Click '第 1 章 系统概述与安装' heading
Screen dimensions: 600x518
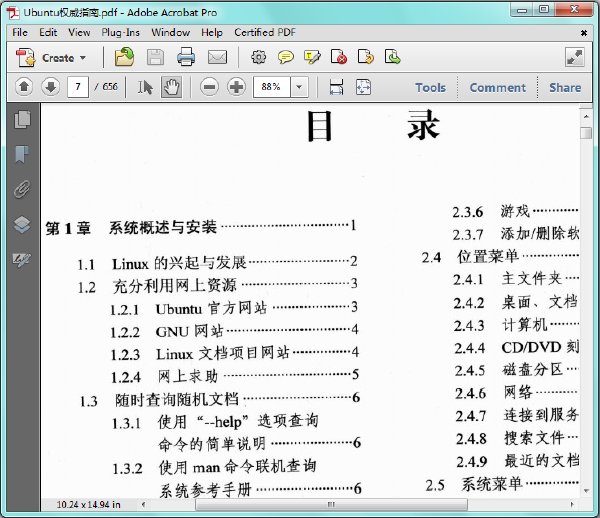click(x=201, y=227)
